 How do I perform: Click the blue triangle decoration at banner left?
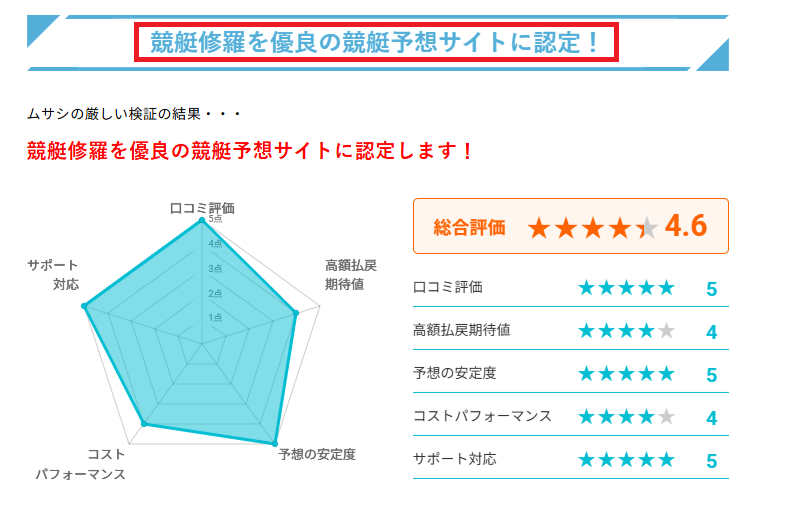click(39, 27)
